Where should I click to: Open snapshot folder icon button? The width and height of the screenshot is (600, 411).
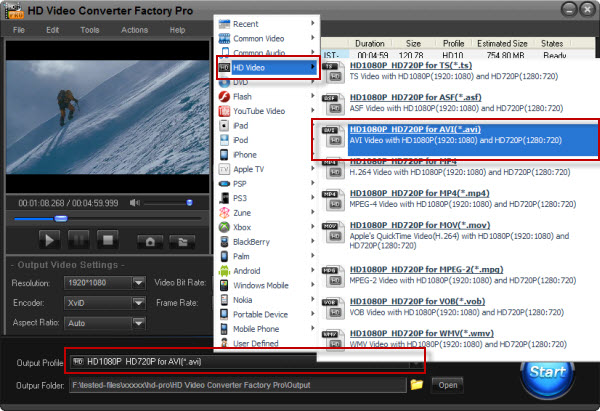click(x=182, y=242)
